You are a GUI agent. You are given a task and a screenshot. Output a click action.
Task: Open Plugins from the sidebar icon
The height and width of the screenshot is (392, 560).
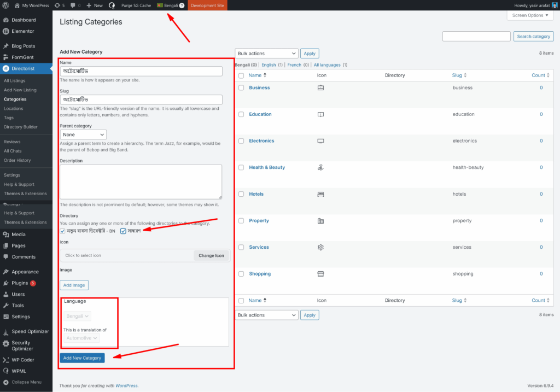tap(5, 283)
